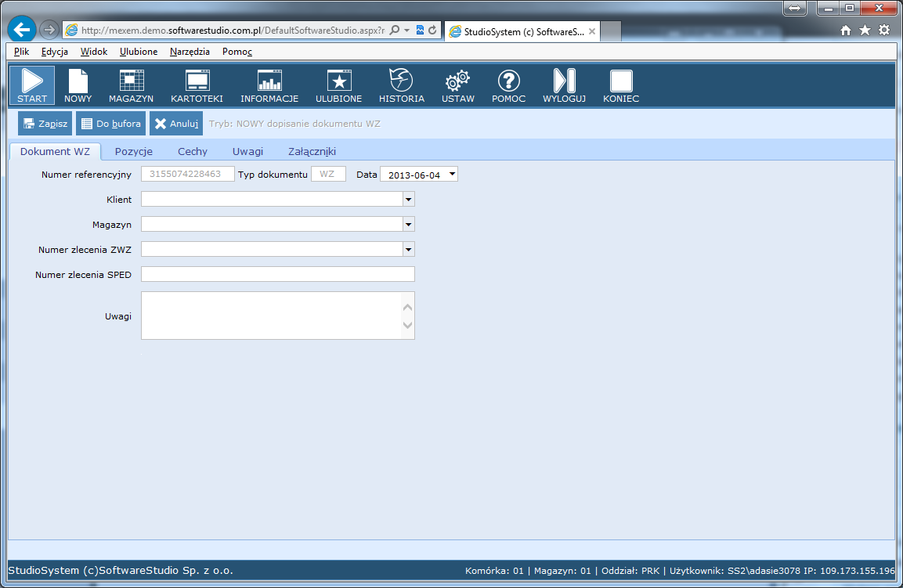The width and height of the screenshot is (903, 588).
Task: Click the Typ dokumentu WZ field
Action: point(328,174)
